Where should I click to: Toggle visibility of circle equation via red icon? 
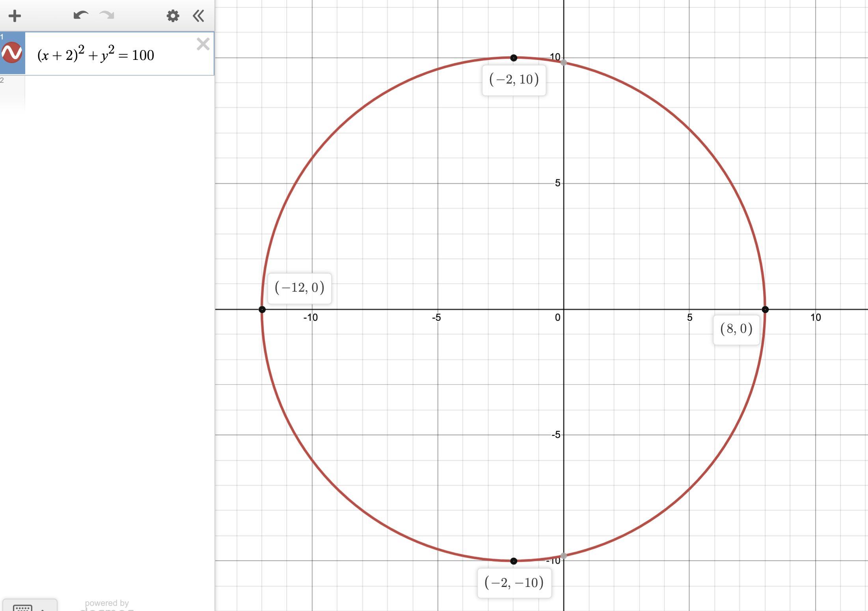click(x=12, y=53)
